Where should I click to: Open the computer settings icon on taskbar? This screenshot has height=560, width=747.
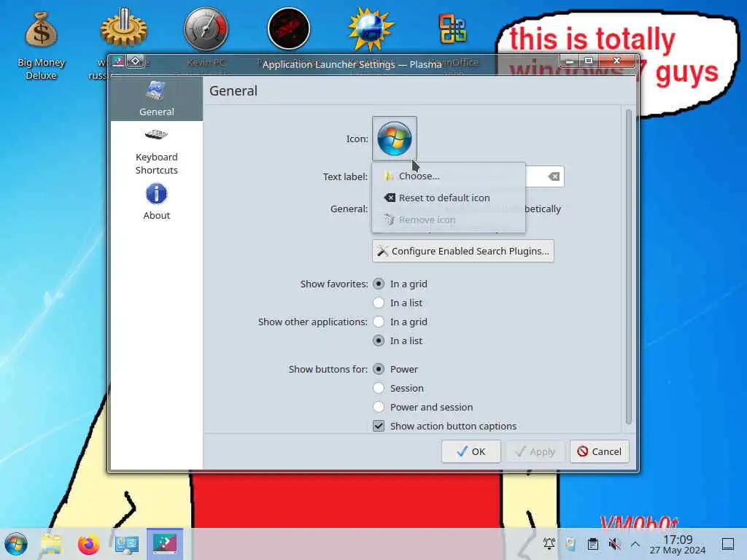tap(127, 544)
